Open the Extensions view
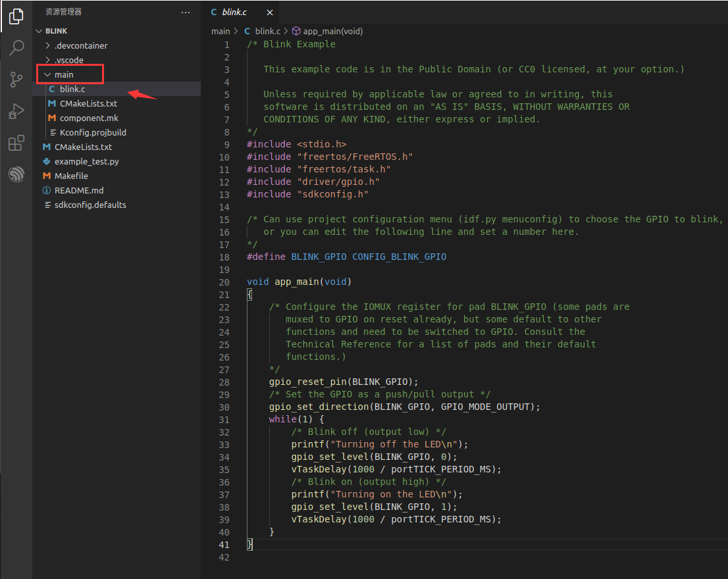The width and height of the screenshot is (728, 579). pos(16,143)
